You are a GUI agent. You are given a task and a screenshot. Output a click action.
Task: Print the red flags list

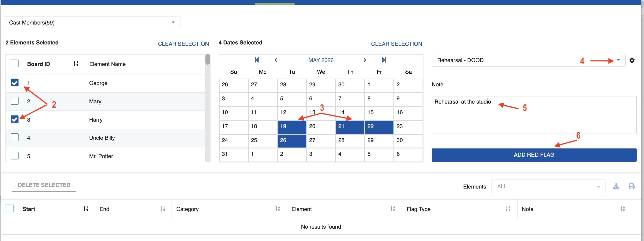(632, 186)
